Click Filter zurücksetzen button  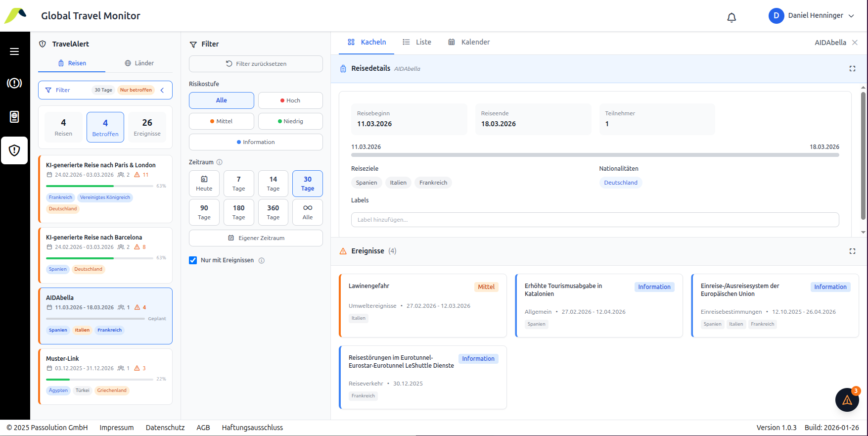256,64
